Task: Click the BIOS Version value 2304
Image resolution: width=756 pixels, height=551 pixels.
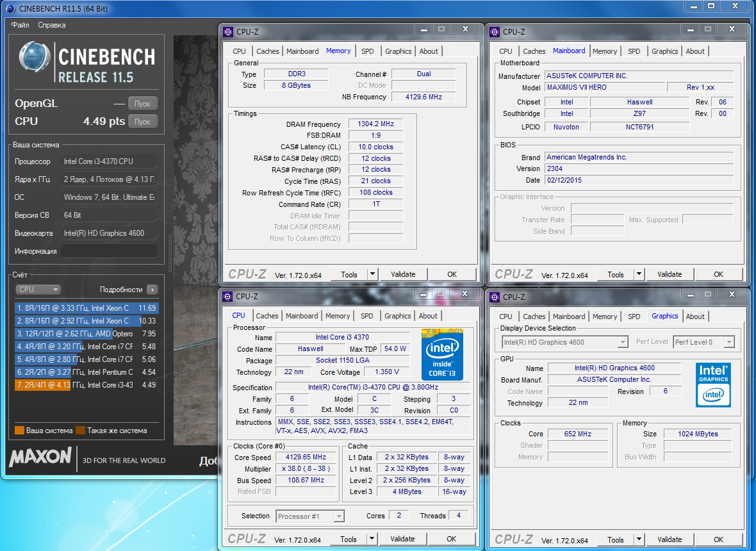Action: click(x=639, y=169)
